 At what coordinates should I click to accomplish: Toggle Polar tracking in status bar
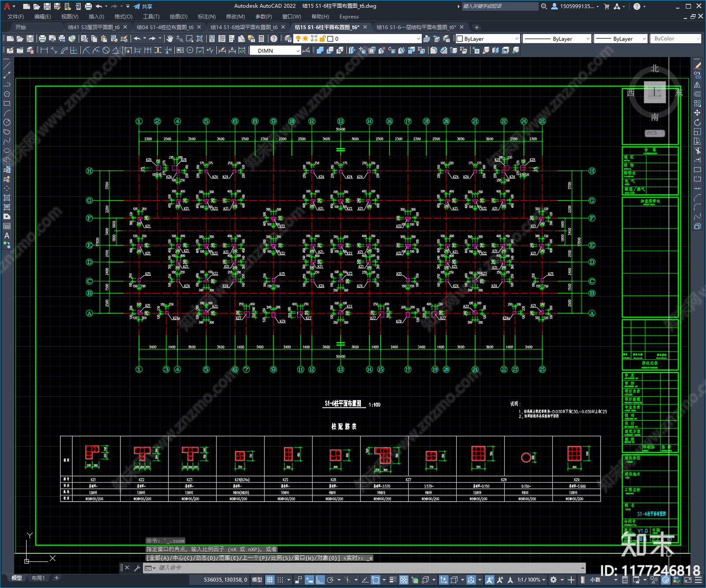click(330, 580)
